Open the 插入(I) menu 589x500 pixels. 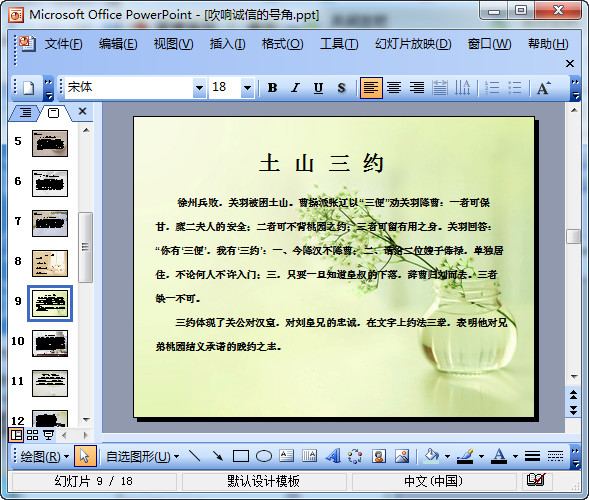click(x=227, y=44)
